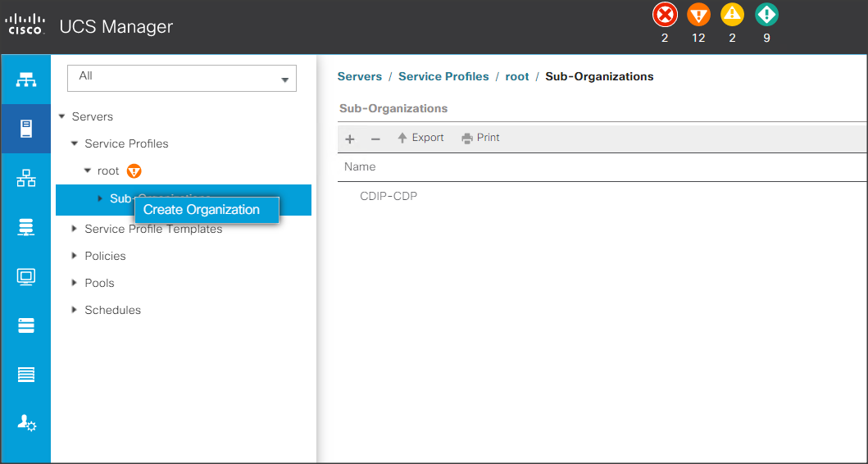Click the orange fault badge next to root
Image resolution: width=868 pixels, height=464 pixels.
[x=134, y=171]
